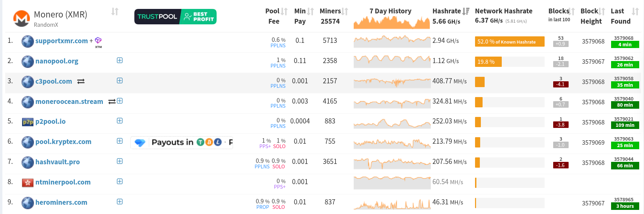Expand the hashvault.pro pool details

pos(120,161)
